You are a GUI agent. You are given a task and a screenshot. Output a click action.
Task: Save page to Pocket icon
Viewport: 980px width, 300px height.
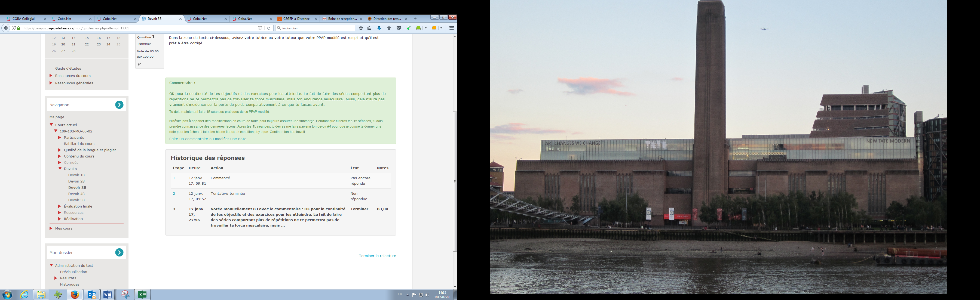click(x=399, y=28)
